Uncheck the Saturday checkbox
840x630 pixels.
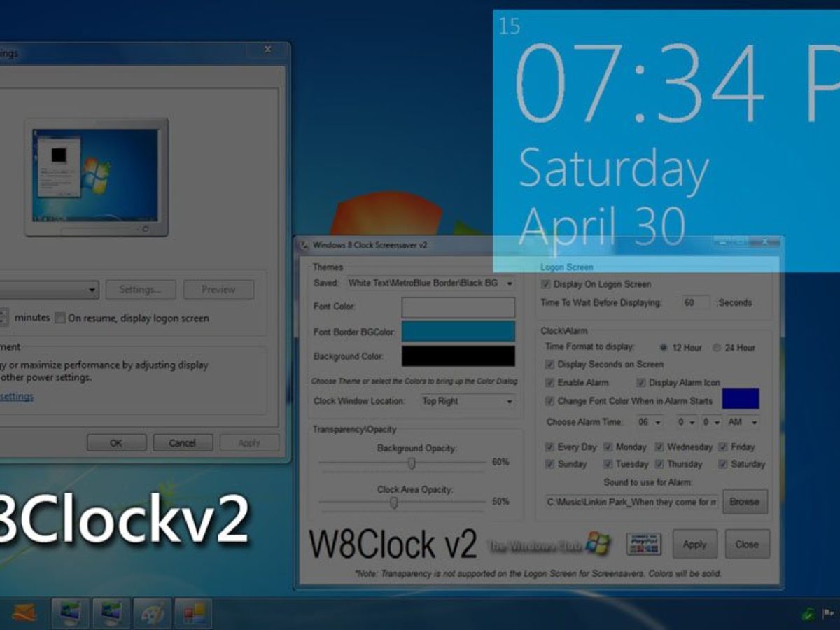coord(723,464)
